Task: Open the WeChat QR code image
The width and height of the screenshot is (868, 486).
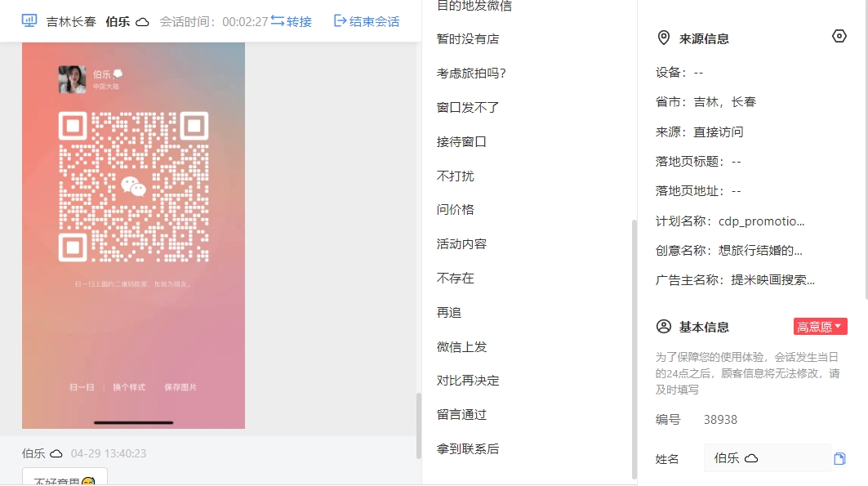Action: [x=133, y=235]
